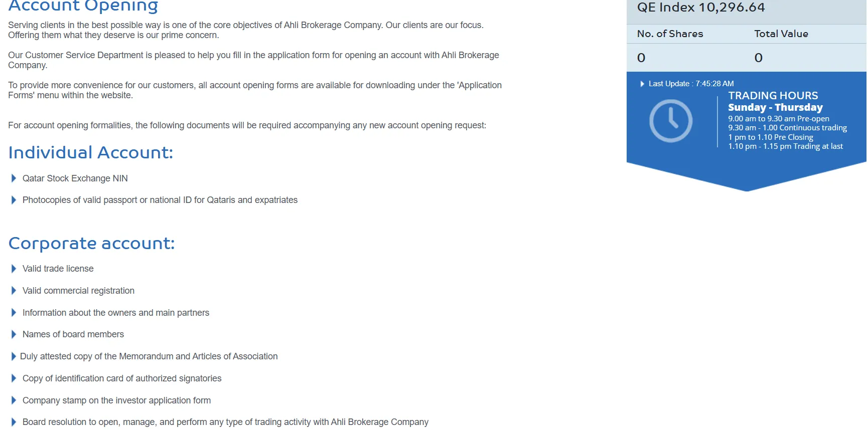Click the Sunday - Thursday label
Viewport: 868px width, 430px height.
(x=775, y=107)
